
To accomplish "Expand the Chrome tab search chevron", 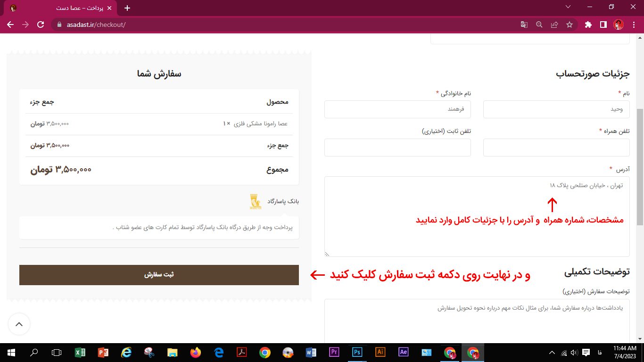I will click(x=568, y=7).
